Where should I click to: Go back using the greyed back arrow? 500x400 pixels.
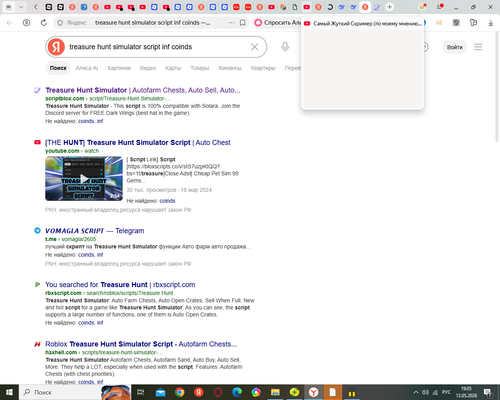click(x=10, y=23)
